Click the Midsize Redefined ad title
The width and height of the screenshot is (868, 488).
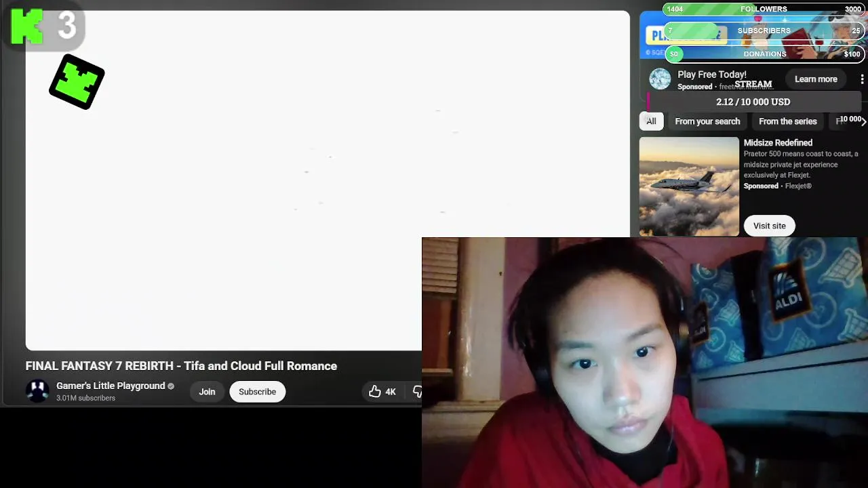(778, 142)
